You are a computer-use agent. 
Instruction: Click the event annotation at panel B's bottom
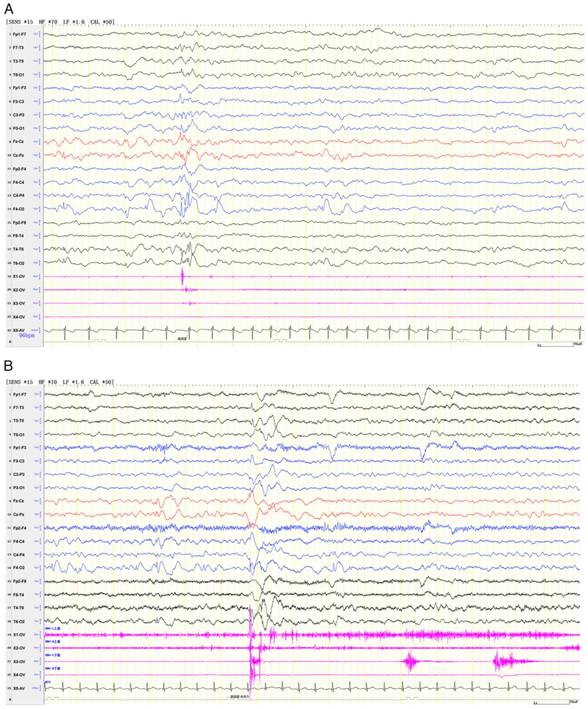coord(239,697)
